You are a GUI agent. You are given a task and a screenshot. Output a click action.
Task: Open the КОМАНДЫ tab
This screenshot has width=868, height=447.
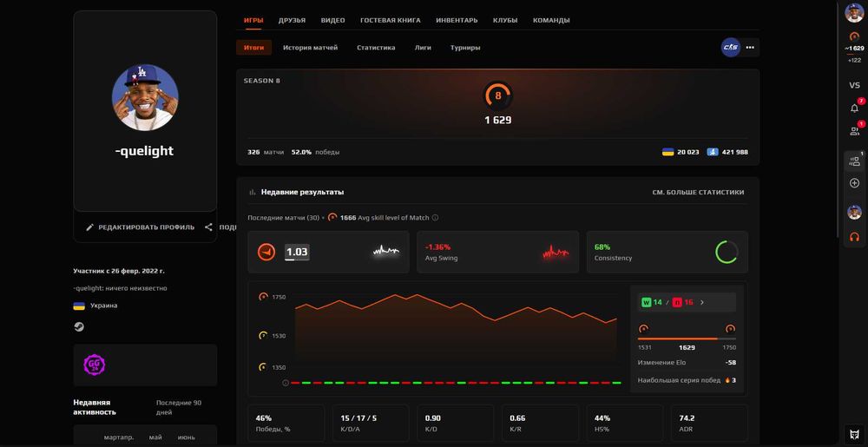[x=551, y=21]
